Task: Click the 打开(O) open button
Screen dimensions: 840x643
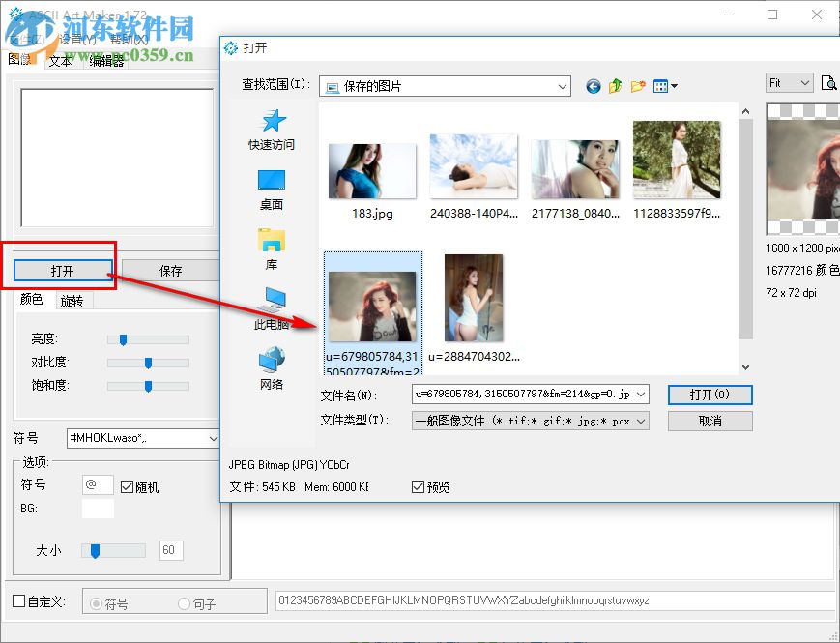Action: (710, 395)
